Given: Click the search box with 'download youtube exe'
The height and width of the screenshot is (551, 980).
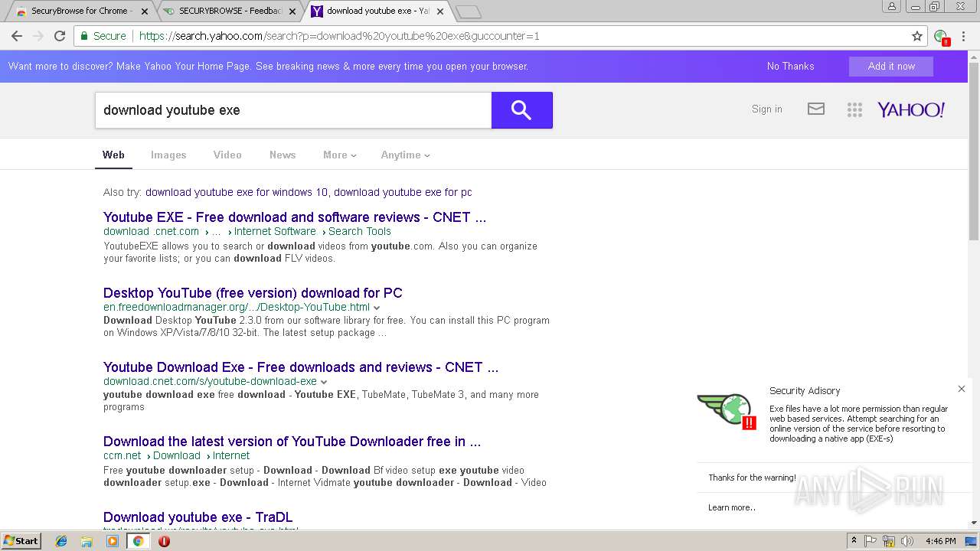Looking at the screenshot, I should tap(293, 110).
